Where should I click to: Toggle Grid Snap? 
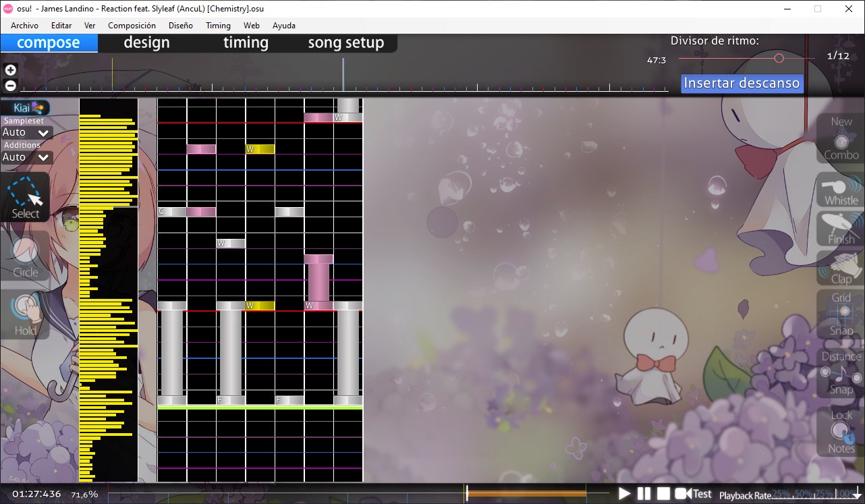(841, 314)
